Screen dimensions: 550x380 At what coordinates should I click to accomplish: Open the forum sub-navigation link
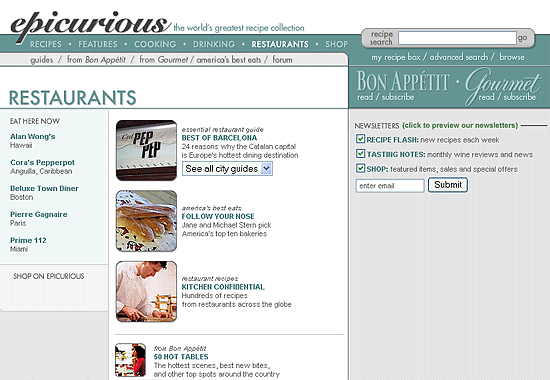[x=282, y=60]
